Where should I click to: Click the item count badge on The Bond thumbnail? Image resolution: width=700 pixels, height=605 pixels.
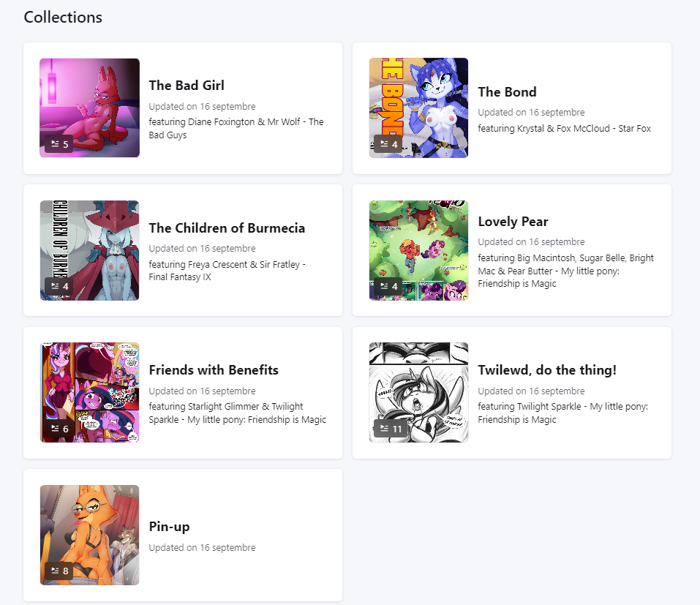(388, 144)
